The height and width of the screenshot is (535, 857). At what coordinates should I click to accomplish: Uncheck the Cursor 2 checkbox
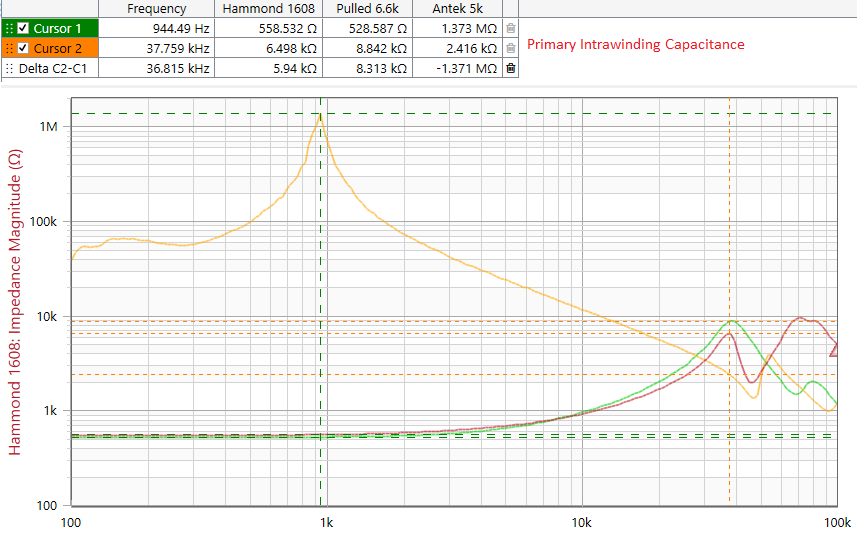[23, 48]
